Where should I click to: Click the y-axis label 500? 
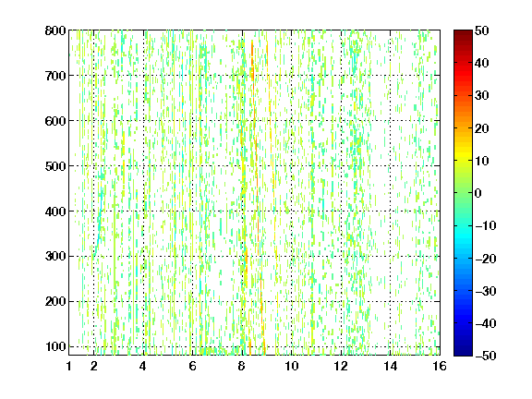point(55,166)
